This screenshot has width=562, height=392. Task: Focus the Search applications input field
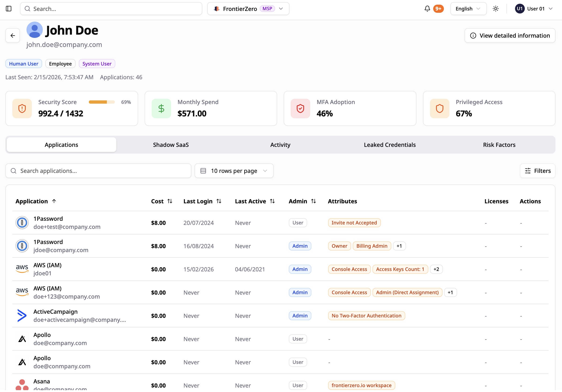click(98, 171)
